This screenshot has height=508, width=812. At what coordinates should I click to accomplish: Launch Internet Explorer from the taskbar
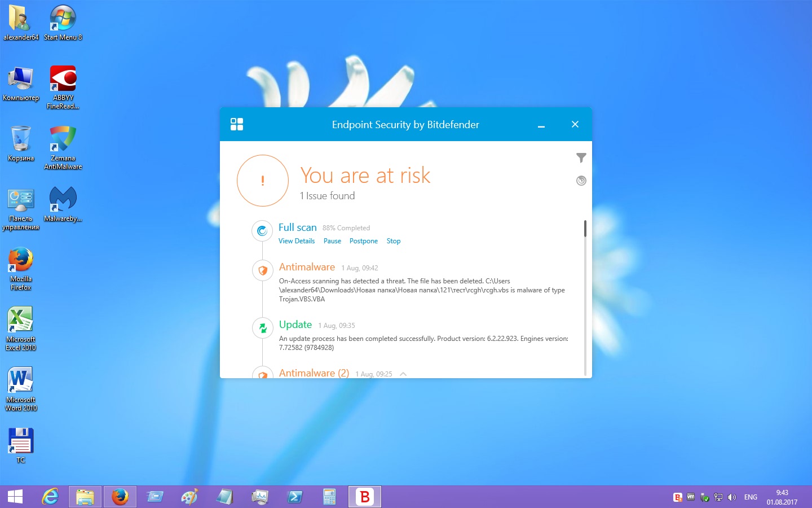50,497
